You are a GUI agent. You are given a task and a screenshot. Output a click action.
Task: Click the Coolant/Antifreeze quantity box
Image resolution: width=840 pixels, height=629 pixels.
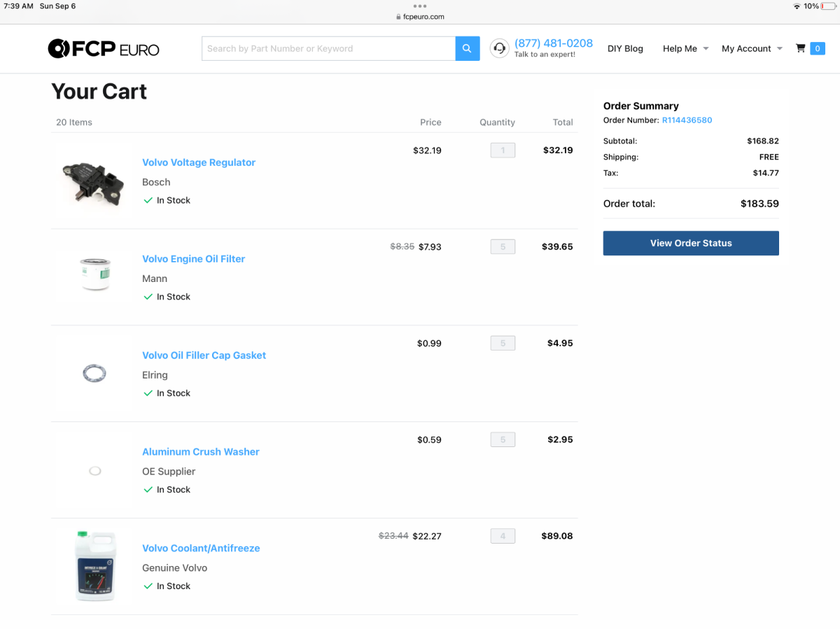point(503,536)
